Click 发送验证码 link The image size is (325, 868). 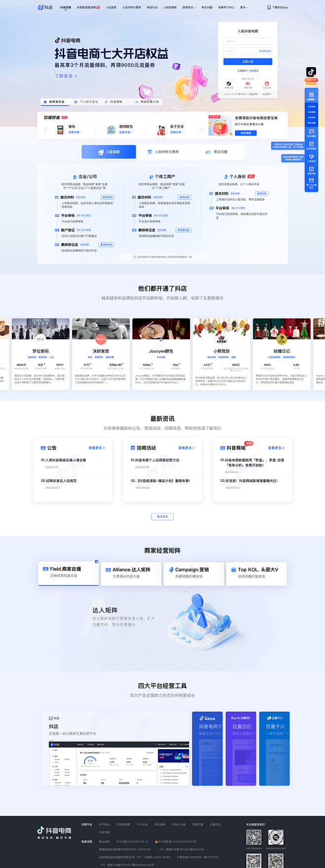coord(265,51)
